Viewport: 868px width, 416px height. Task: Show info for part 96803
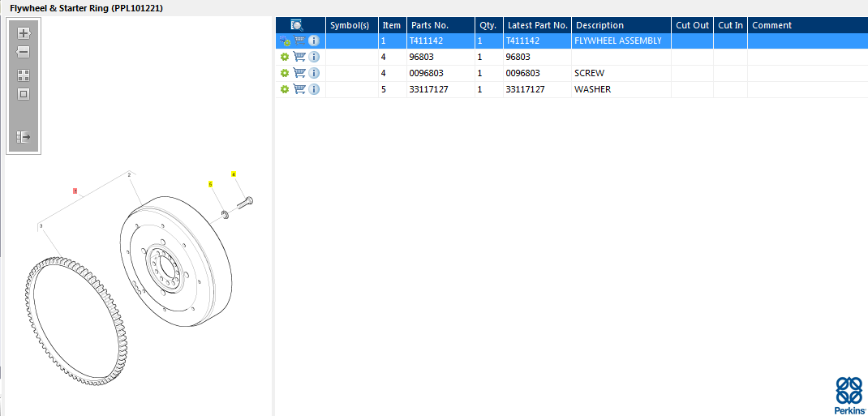pyautogui.click(x=314, y=57)
